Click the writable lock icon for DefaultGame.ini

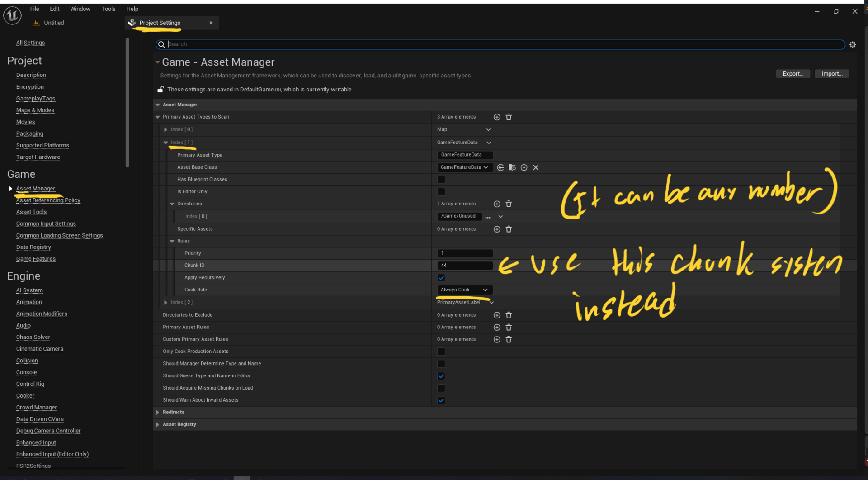pyautogui.click(x=160, y=90)
